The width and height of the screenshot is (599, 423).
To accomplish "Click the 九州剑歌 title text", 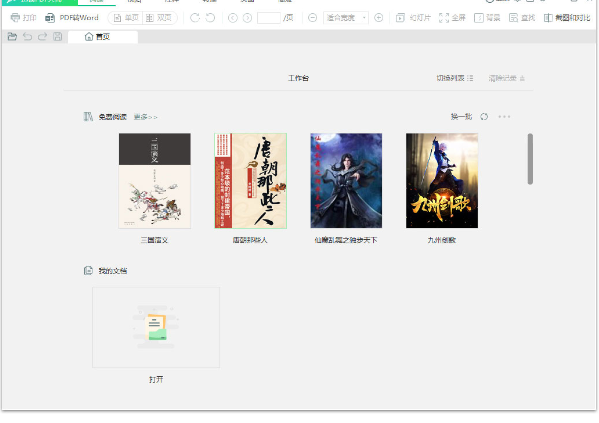I will [442, 240].
